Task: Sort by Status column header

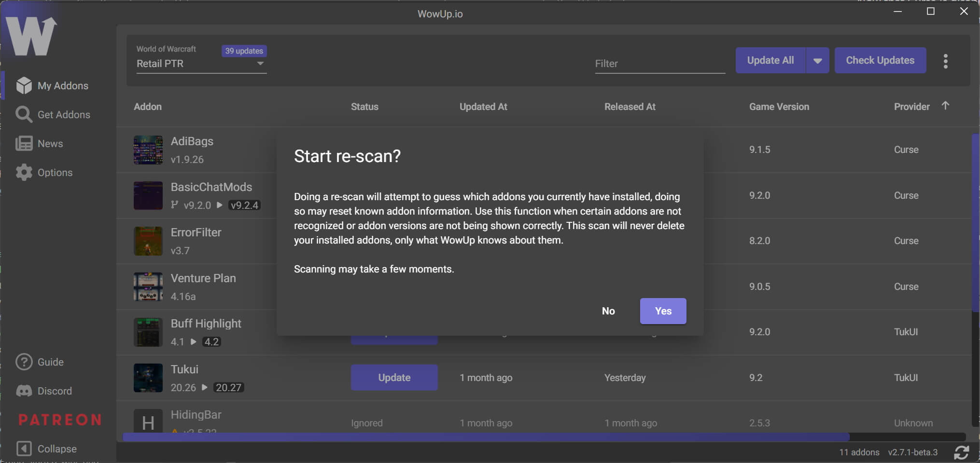Action: [x=364, y=107]
